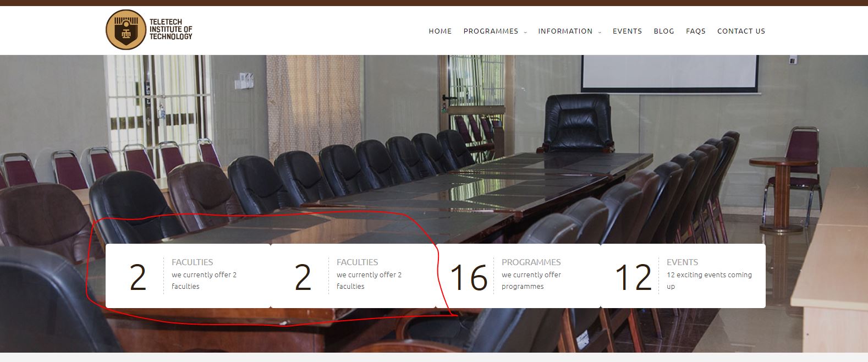Viewport: 868px width, 362px height.
Task: Select the CONTACT US link
Action: 741,31
